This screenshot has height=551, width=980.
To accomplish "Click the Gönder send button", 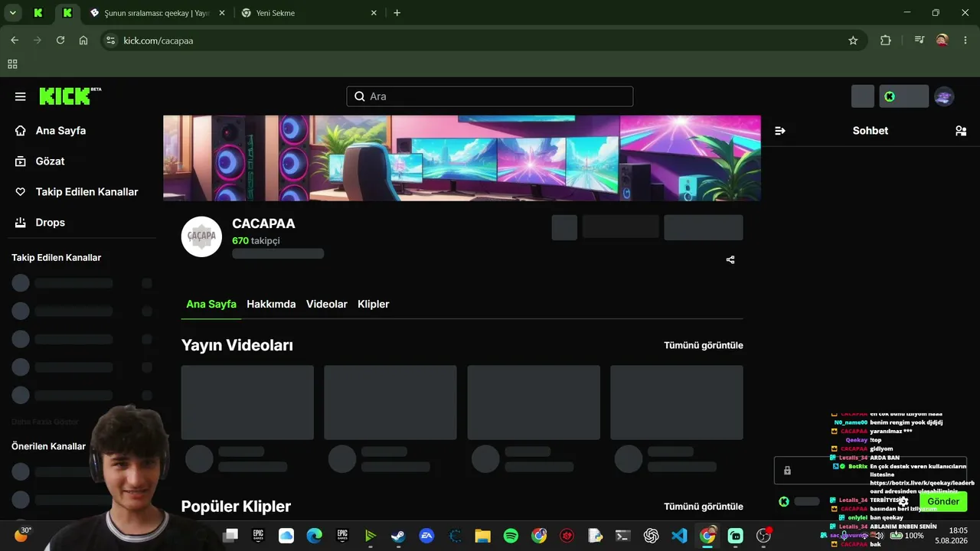I will (943, 502).
